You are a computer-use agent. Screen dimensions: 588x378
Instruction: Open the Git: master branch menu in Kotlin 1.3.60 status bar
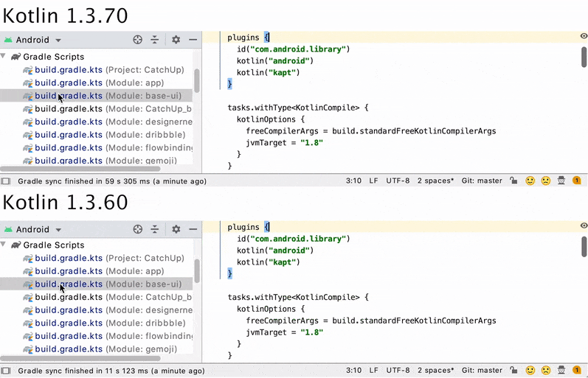(x=482, y=371)
